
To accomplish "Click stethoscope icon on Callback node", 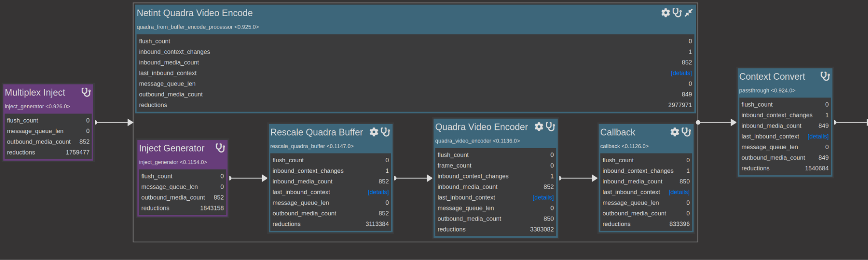I will (687, 132).
